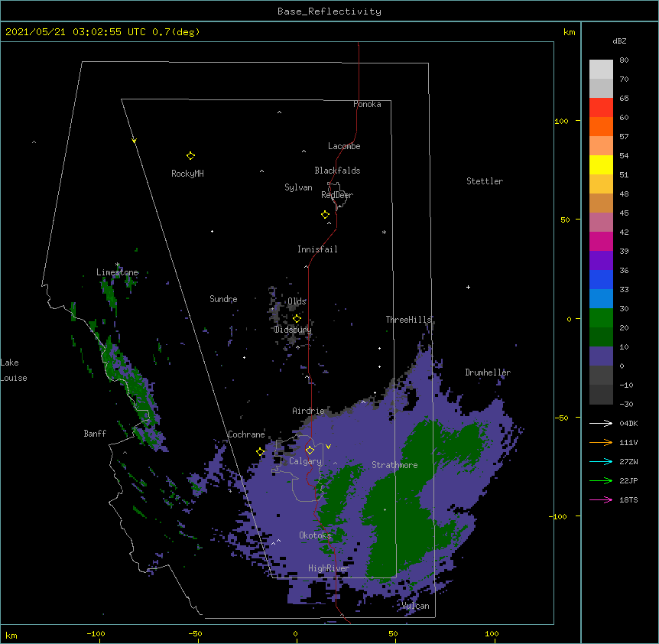Click the yellow V marker east of Calgary
The height and width of the screenshot is (644, 659).
(x=328, y=447)
